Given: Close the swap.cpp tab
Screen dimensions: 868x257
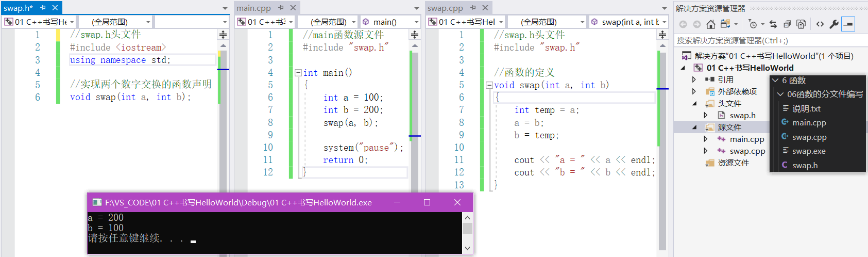Looking at the screenshot, I should tap(485, 8).
